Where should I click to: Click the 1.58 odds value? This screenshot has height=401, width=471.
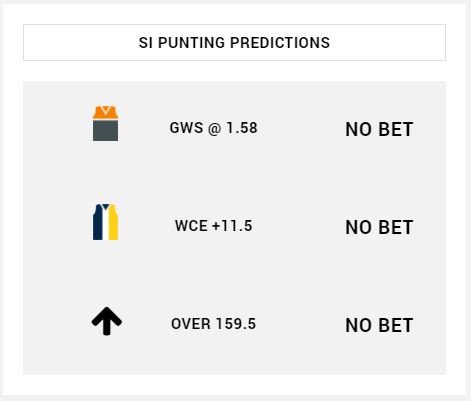pyautogui.click(x=242, y=128)
